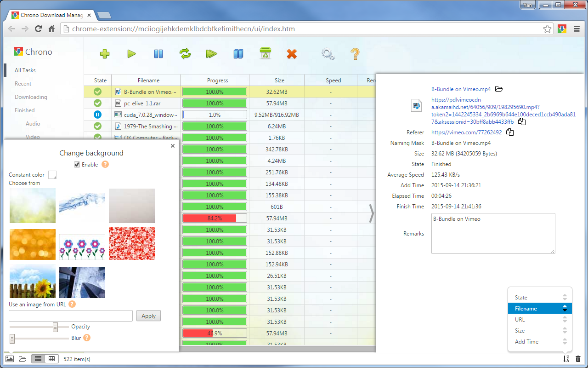Open settings via the gear icon
This screenshot has height=368, width=588.
pos(328,54)
